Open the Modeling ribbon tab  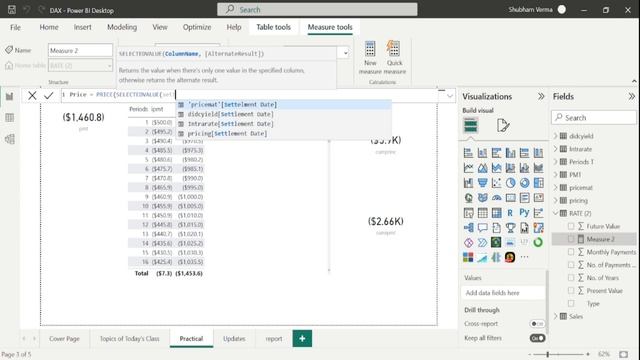(x=122, y=27)
